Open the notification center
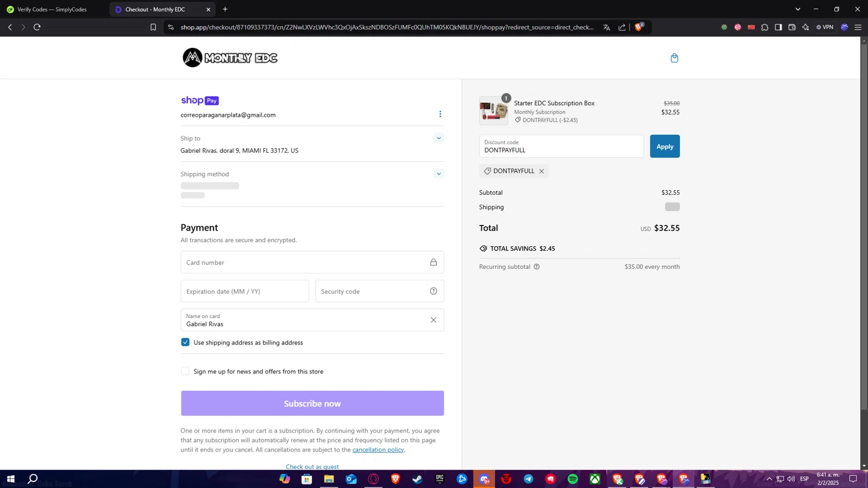 [x=853, y=479]
